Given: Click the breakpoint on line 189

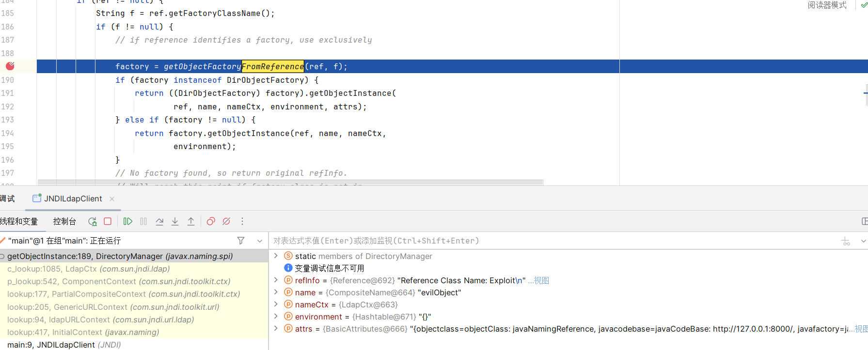Looking at the screenshot, I should tap(10, 66).
